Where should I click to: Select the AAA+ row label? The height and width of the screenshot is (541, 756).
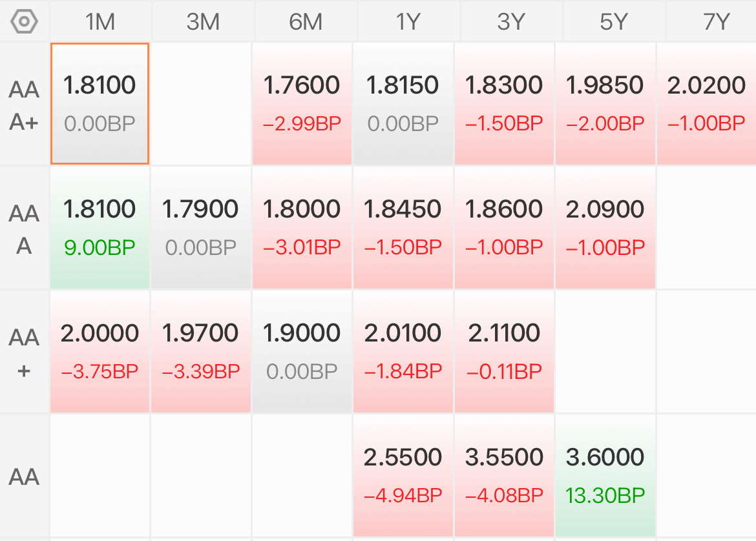(x=24, y=105)
